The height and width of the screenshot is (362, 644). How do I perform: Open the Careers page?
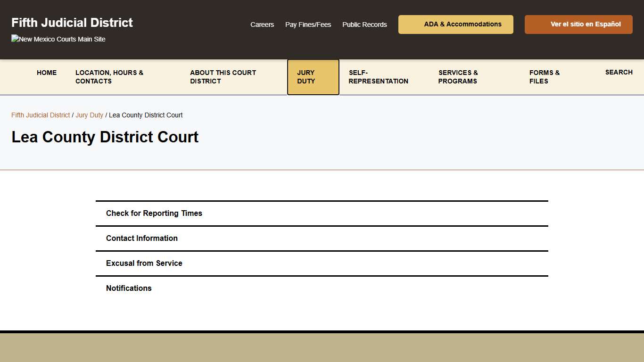pos(262,25)
